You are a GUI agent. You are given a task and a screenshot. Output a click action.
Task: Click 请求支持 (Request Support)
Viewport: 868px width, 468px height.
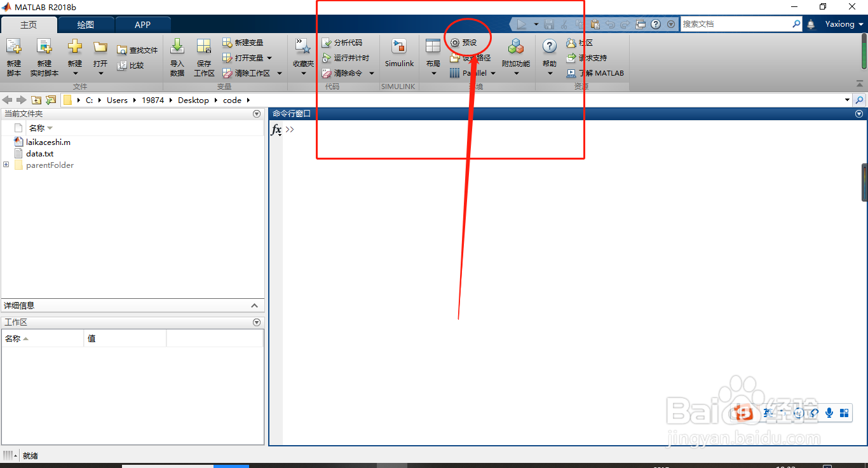point(586,58)
